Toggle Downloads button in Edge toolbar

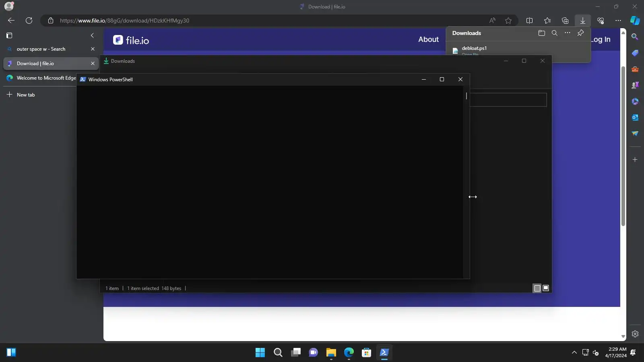click(583, 21)
